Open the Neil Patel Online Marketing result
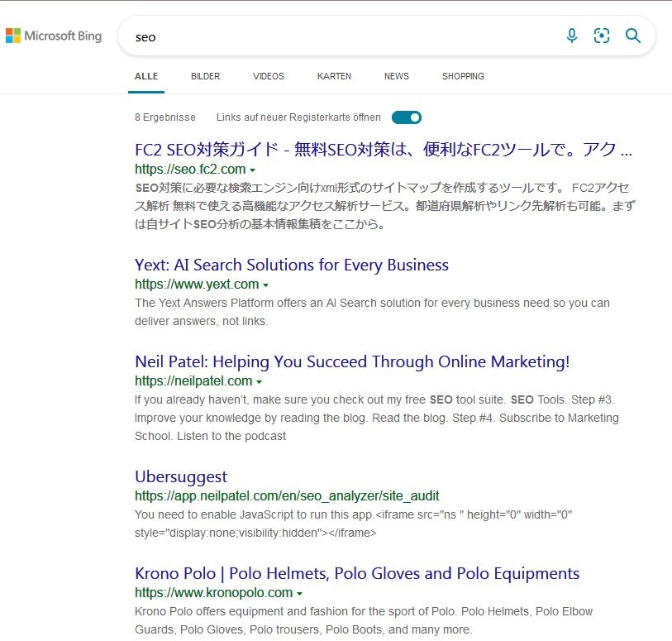The height and width of the screenshot is (641, 672). 352,361
